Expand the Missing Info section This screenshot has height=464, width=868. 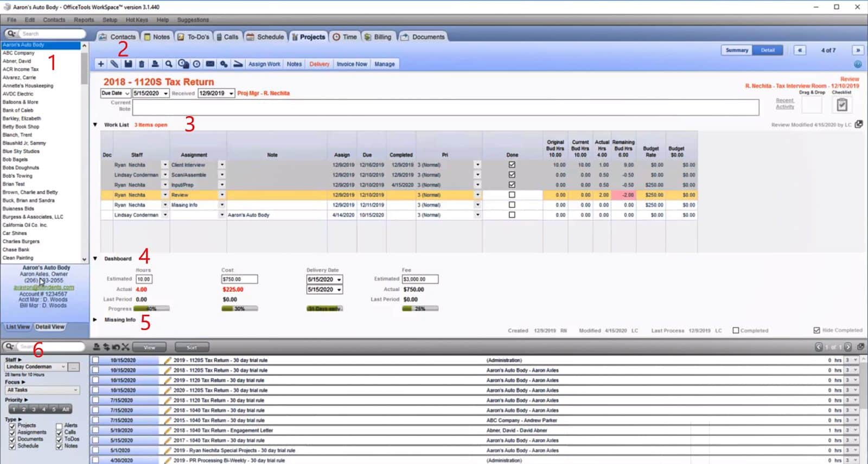(x=95, y=320)
